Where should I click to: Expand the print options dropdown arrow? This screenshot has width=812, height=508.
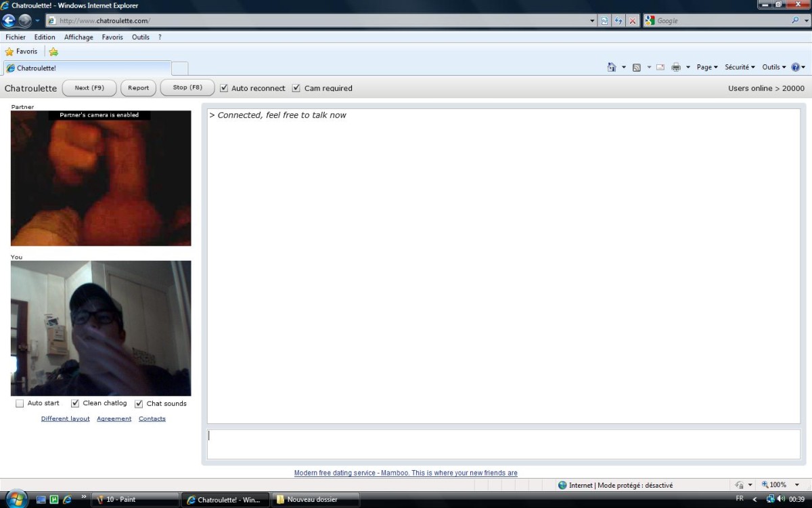pyautogui.click(x=688, y=68)
